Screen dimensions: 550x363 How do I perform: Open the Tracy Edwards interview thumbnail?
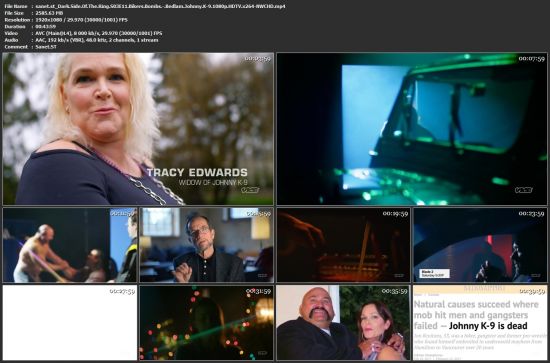tap(138, 129)
